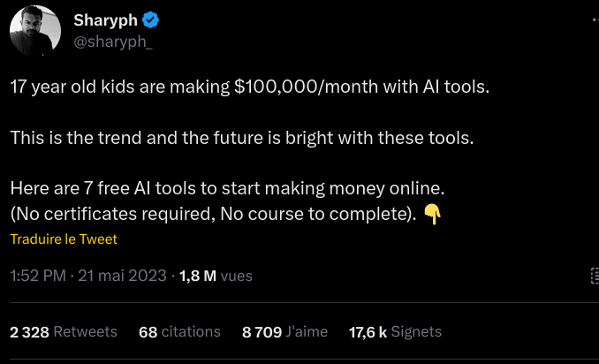Click the '17 year old kids' sentence
Screen dimensions: 599x364
62,87
